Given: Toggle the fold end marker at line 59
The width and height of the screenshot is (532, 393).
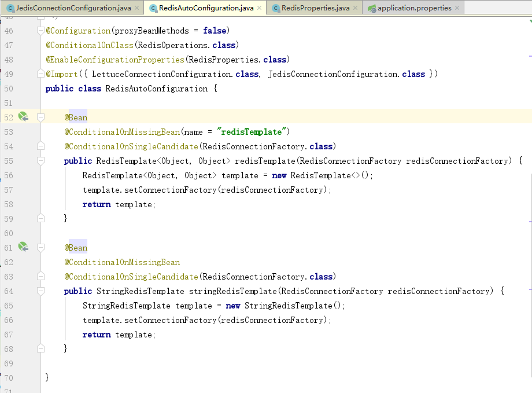Looking at the screenshot, I should click(40, 218).
